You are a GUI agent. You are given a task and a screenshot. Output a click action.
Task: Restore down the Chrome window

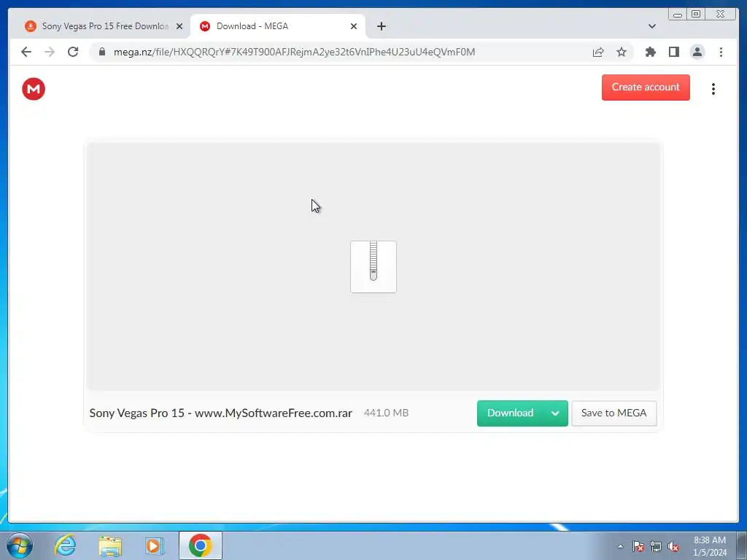pyautogui.click(x=695, y=15)
